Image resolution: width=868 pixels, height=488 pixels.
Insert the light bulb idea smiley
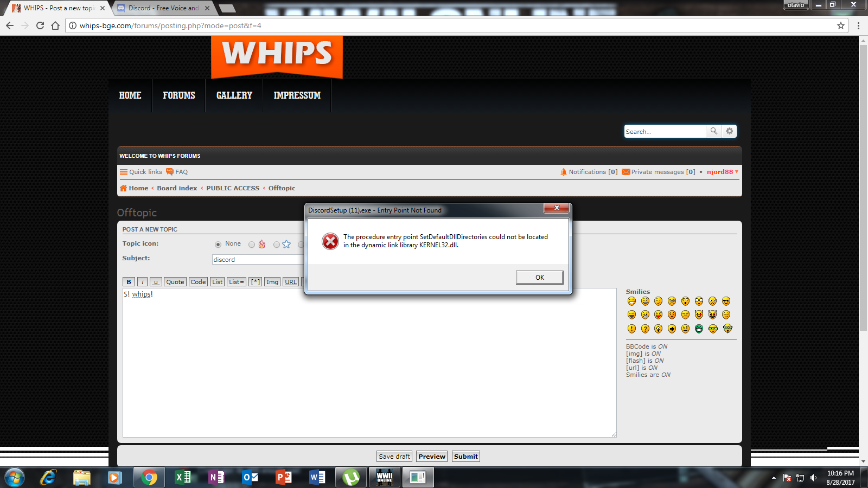point(659,329)
